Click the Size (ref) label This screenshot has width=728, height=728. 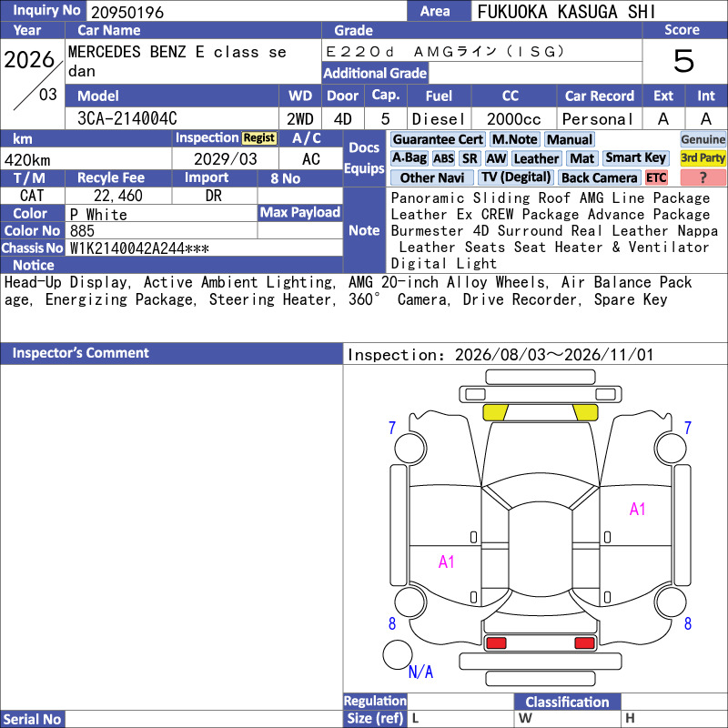pyautogui.click(x=375, y=718)
